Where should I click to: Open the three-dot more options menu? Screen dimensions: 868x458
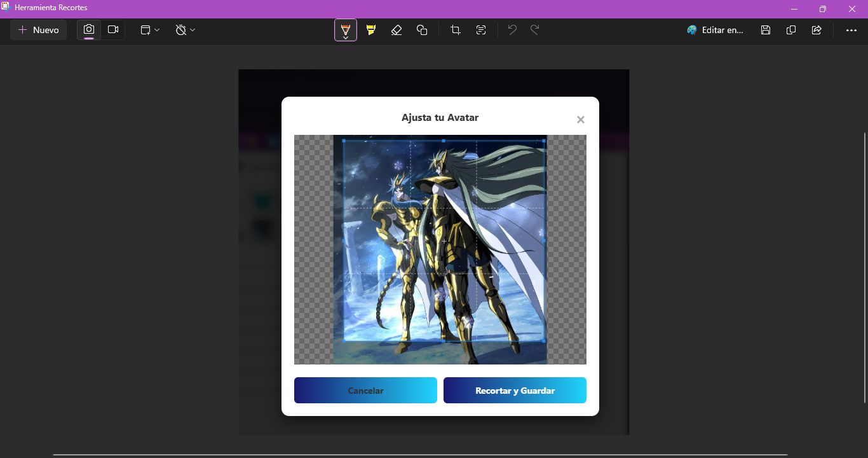[x=851, y=30]
